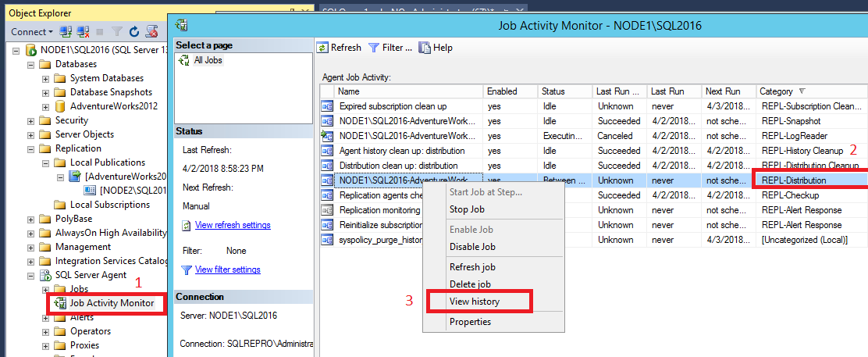Expand the Security folder node
Image resolution: width=868 pixels, height=357 pixels.
coord(30,120)
